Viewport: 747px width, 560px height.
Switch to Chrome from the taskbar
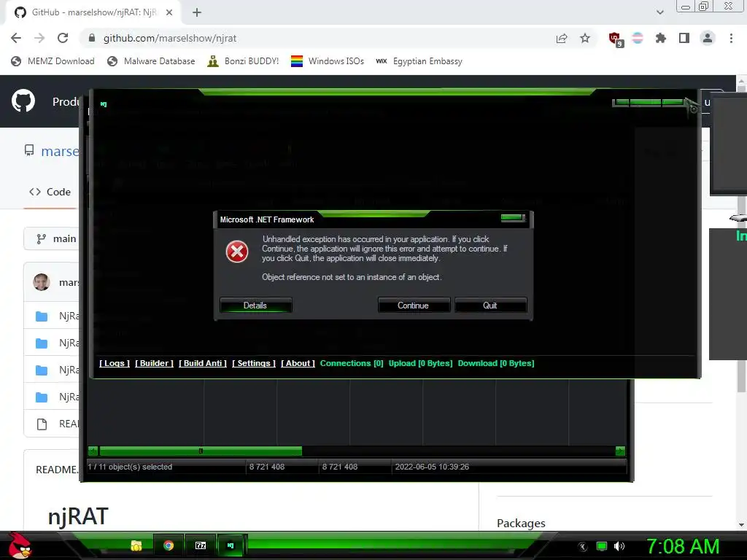click(169, 545)
